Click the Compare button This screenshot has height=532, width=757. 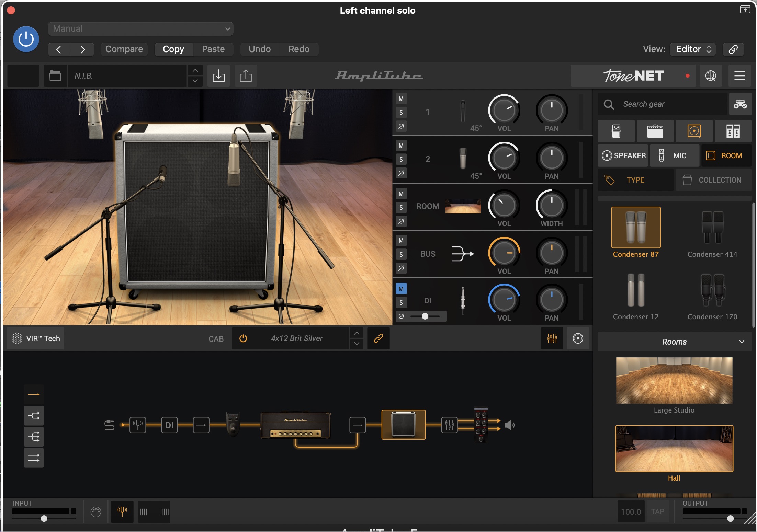click(x=124, y=49)
